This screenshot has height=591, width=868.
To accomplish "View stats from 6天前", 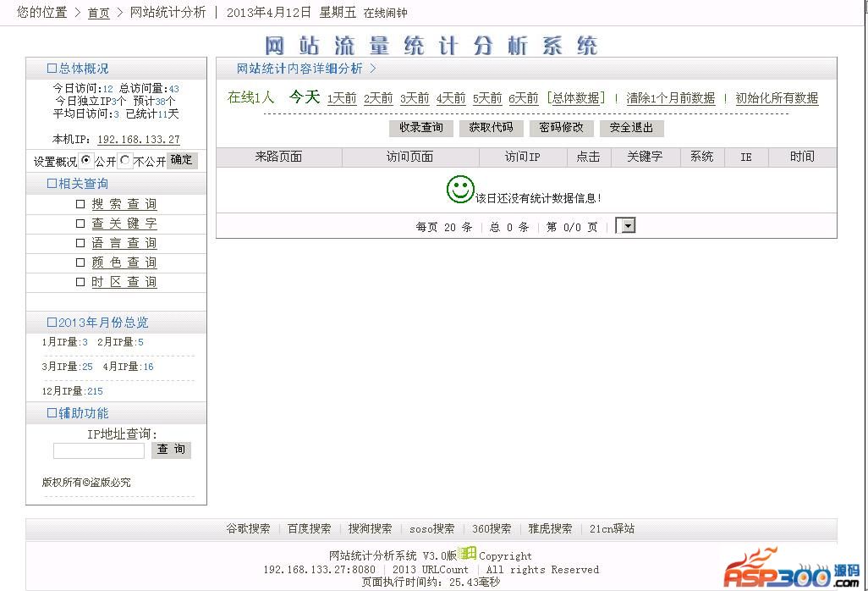I will (x=524, y=98).
